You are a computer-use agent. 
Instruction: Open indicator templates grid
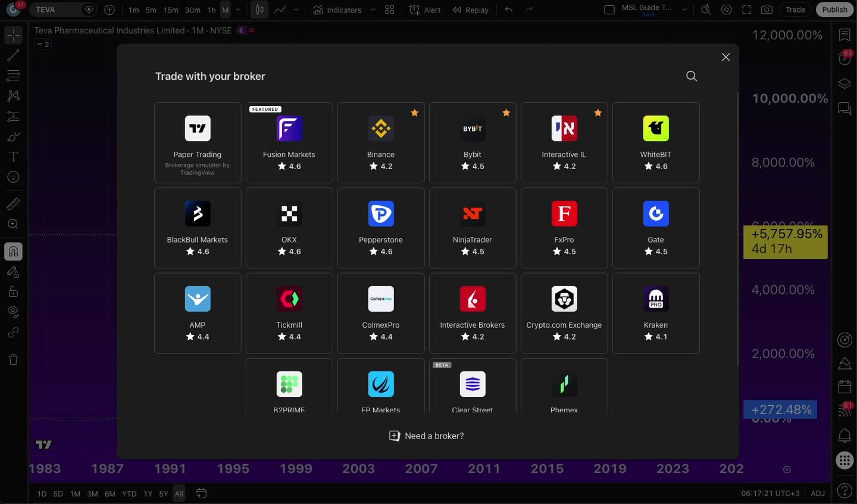coord(390,10)
